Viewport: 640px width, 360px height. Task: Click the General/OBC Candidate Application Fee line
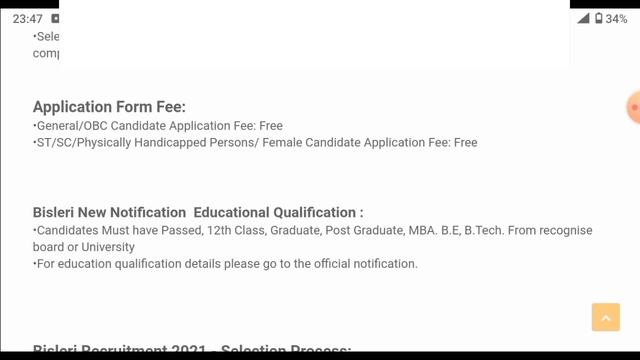[x=158, y=126]
